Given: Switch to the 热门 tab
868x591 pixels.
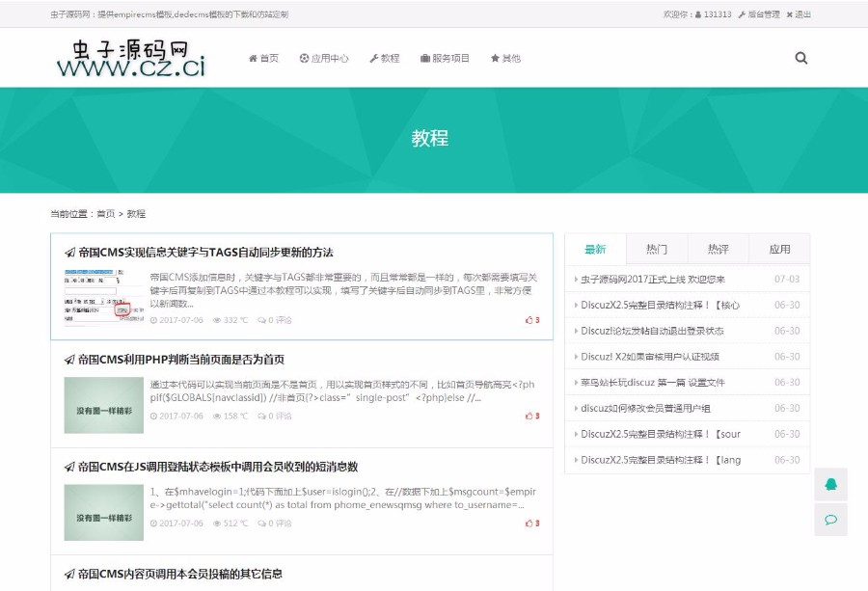Looking at the screenshot, I should (657, 249).
